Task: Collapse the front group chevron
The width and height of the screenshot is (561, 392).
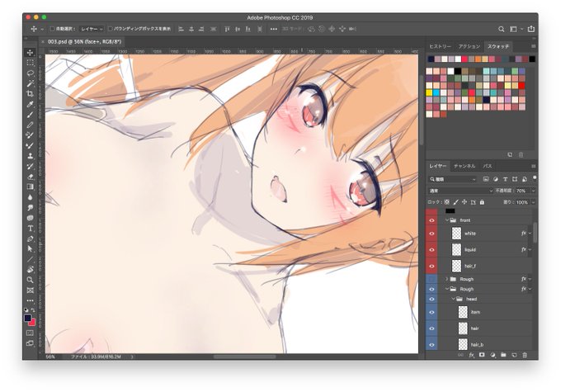Action: pos(447,220)
